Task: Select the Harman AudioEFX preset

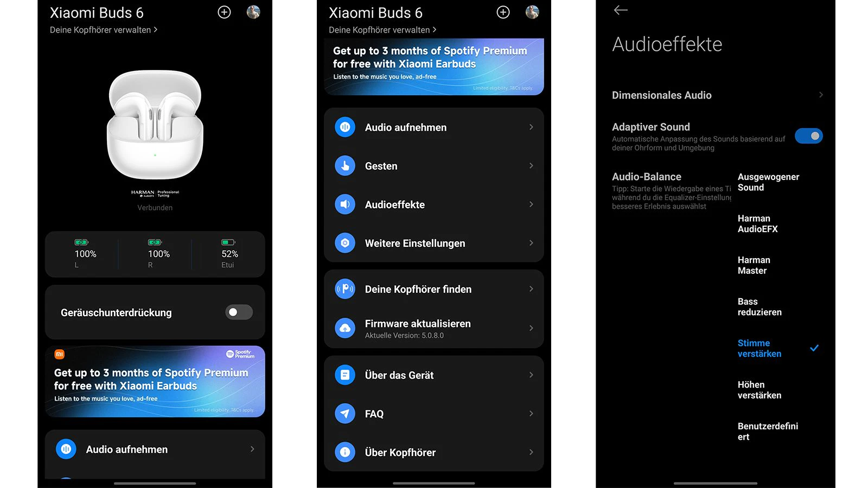Action: point(758,224)
